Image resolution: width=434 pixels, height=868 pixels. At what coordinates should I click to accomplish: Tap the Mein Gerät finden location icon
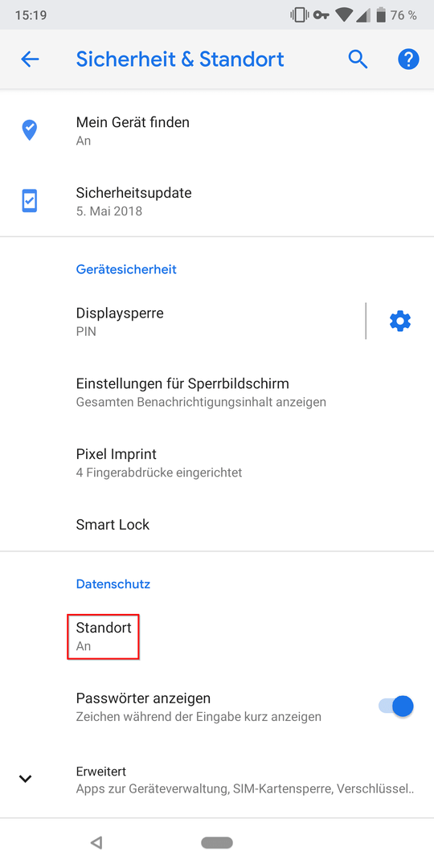pyautogui.click(x=30, y=130)
